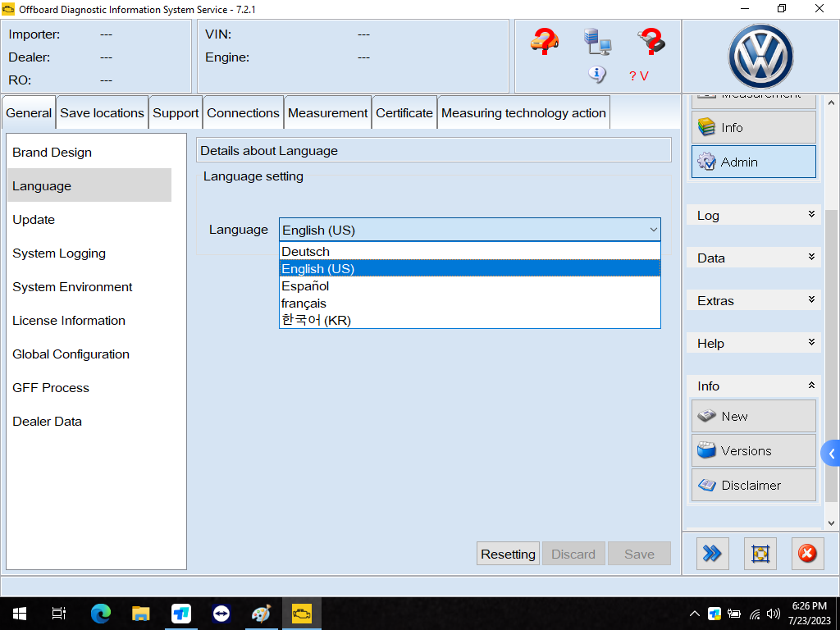Select System Logging in the left list

click(59, 253)
